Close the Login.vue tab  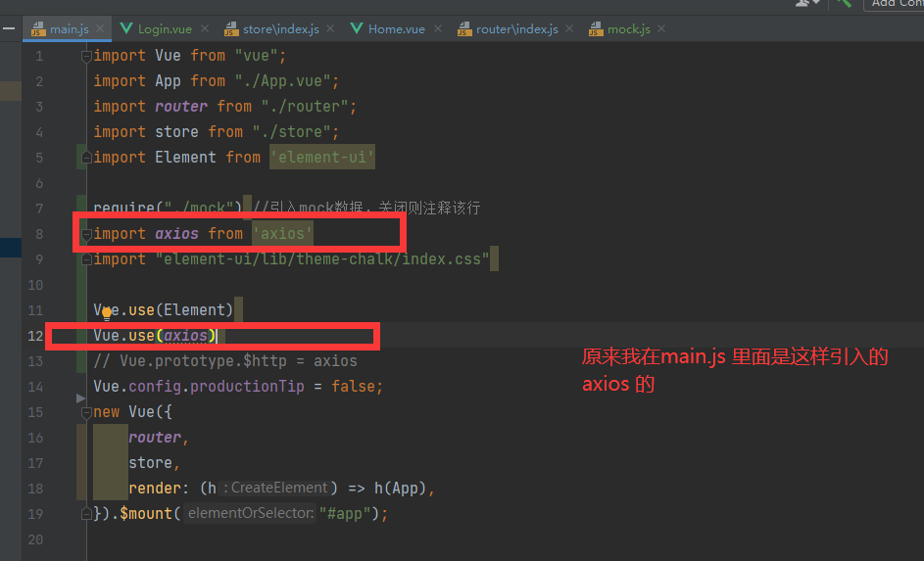pyautogui.click(x=205, y=28)
